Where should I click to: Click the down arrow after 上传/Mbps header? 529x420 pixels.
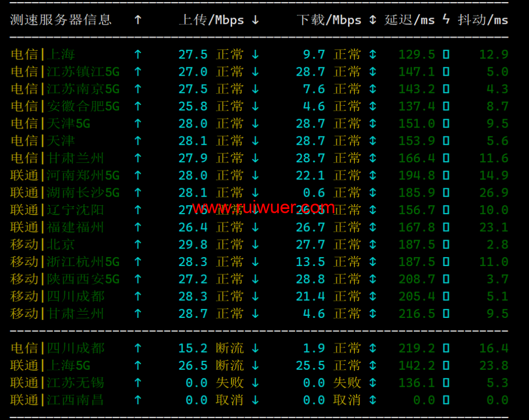[256, 20]
